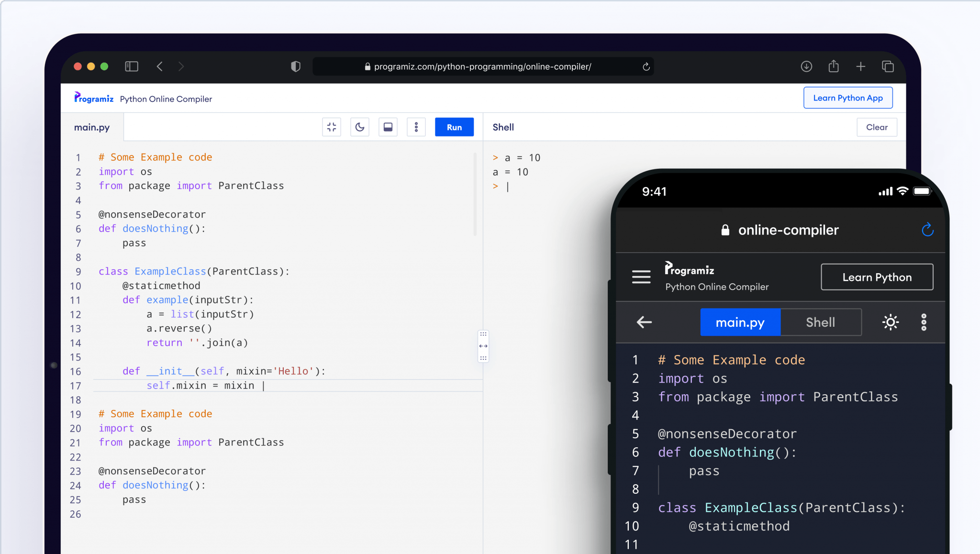Viewport: 980px width, 554px height.
Task: Click the Programiz logo on desktop header
Action: 94,98
